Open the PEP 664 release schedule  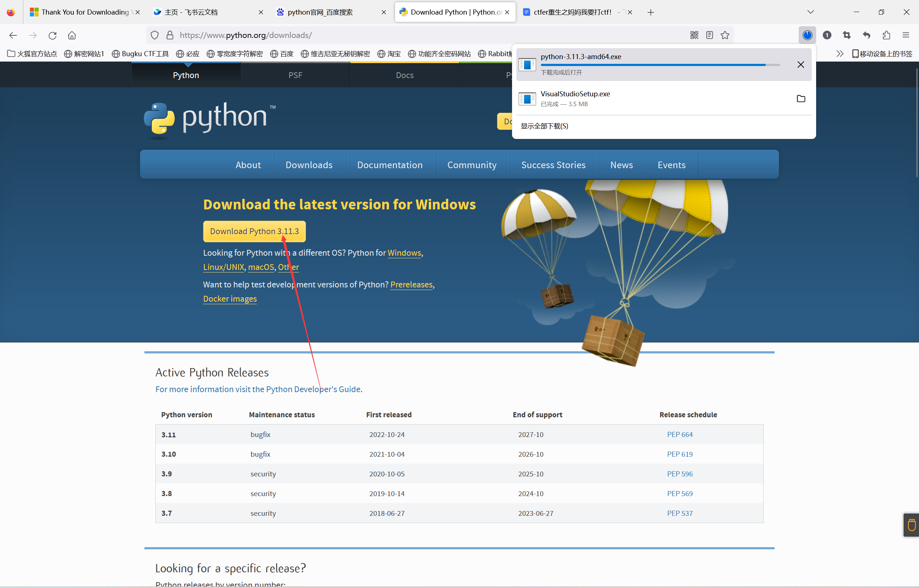pos(680,434)
